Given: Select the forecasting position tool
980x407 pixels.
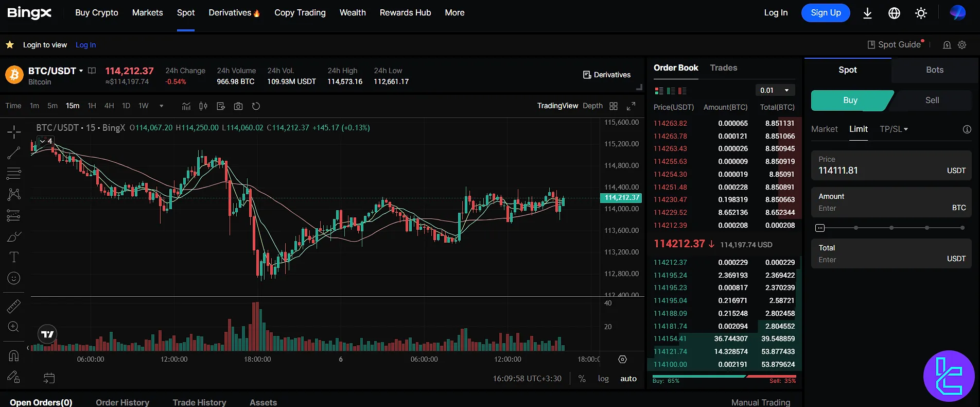Looking at the screenshot, I should pyautogui.click(x=14, y=215).
